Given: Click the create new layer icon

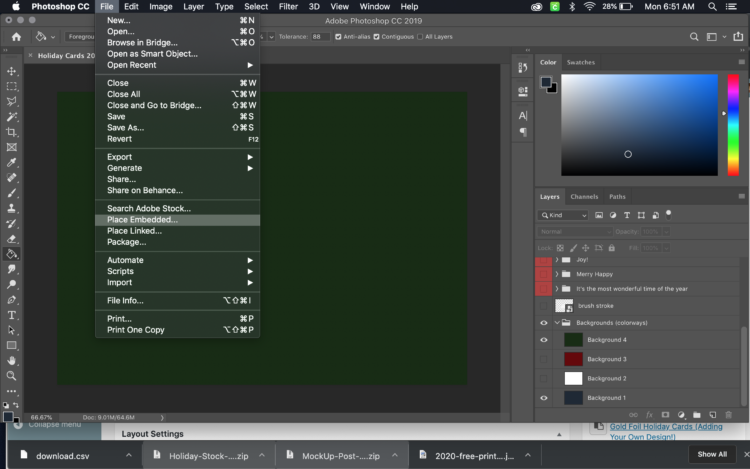Looking at the screenshot, I should click(713, 415).
